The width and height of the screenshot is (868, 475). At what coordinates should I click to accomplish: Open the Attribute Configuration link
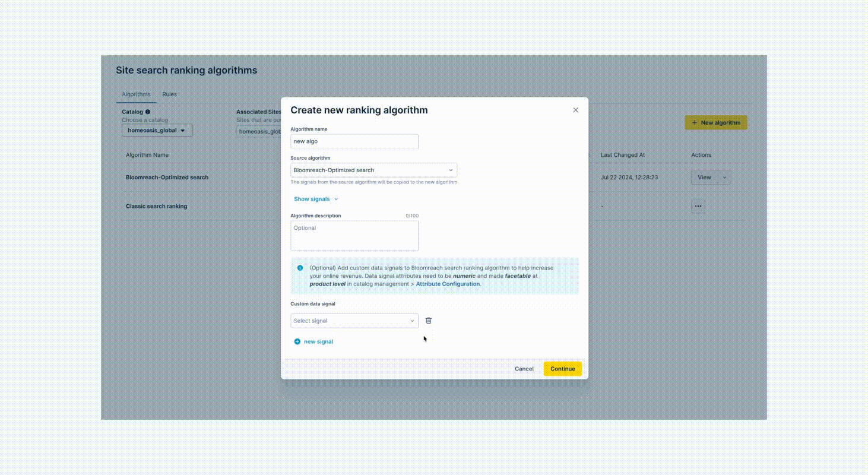[448, 284]
